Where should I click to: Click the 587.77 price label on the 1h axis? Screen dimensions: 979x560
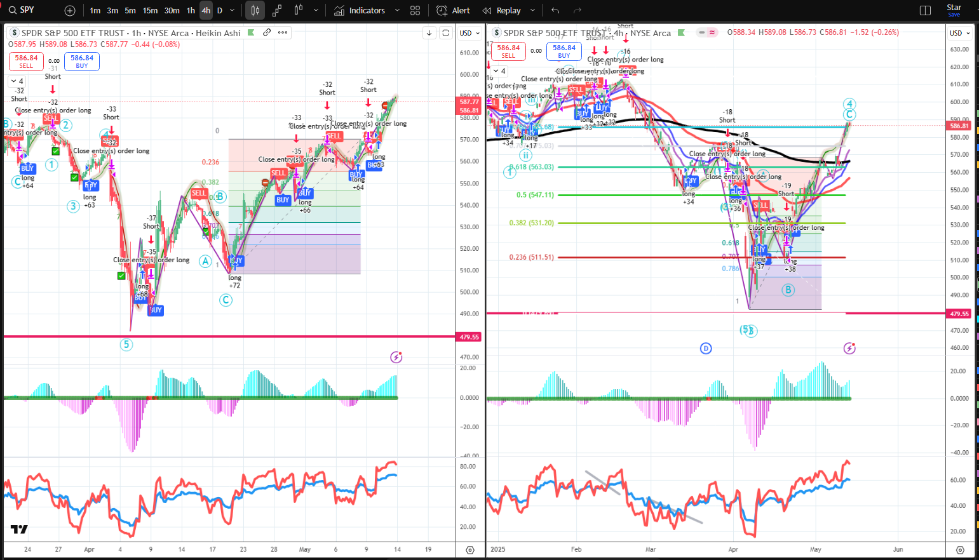click(469, 102)
